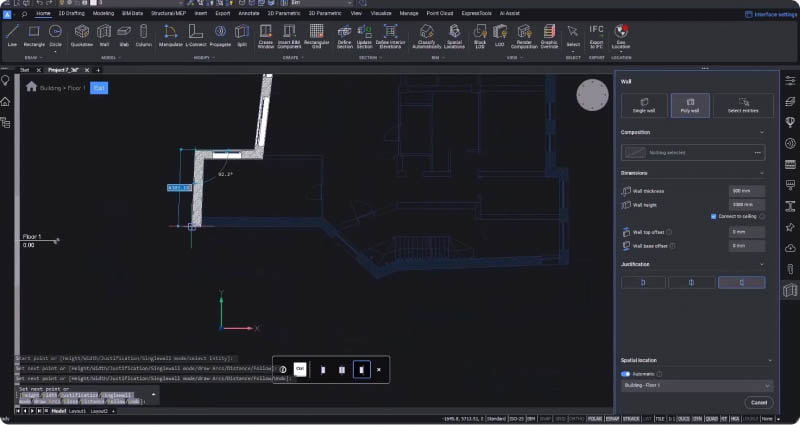800x425 pixels.
Task: Choose Select entities mode
Action: click(743, 106)
